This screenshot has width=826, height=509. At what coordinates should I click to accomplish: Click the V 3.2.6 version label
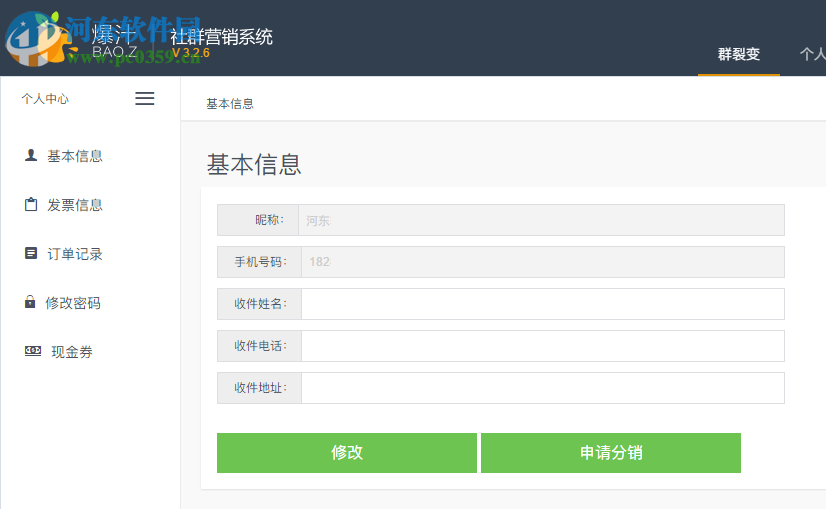[x=191, y=53]
